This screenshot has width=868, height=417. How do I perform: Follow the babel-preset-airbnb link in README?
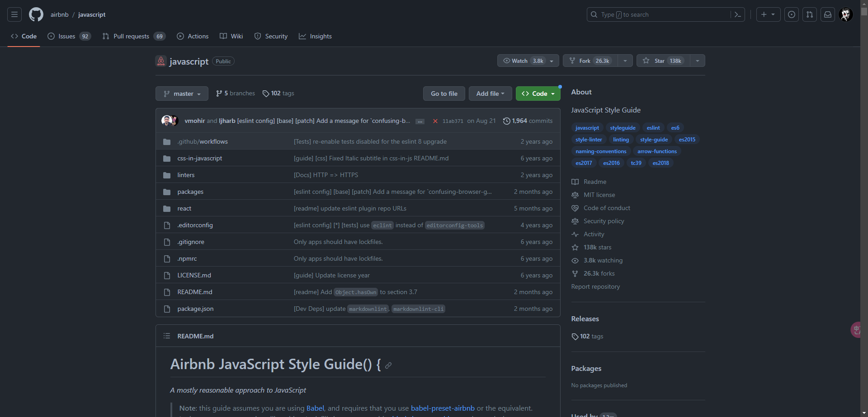(x=443, y=408)
